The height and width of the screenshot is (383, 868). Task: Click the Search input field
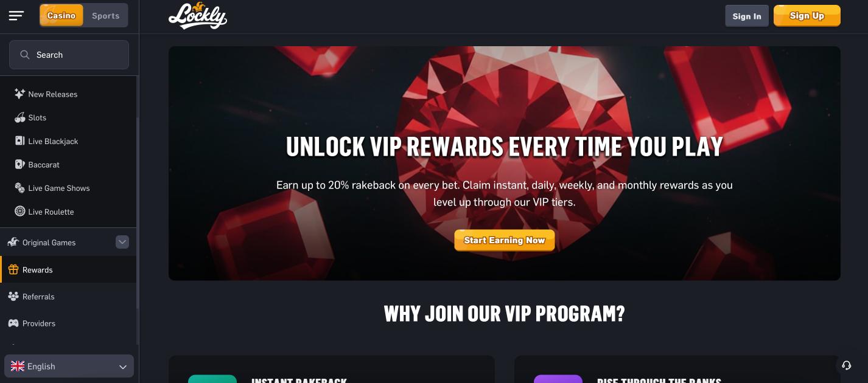click(x=69, y=55)
